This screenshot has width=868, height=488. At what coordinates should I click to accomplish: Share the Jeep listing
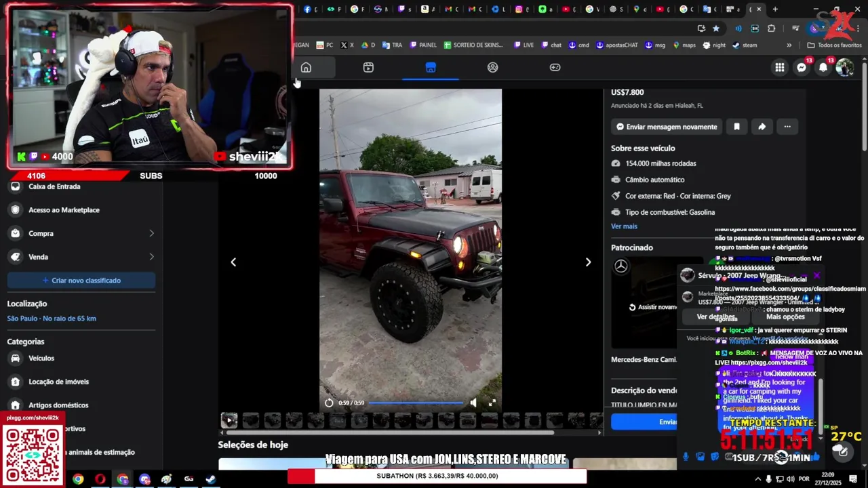(x=762, y=127)
